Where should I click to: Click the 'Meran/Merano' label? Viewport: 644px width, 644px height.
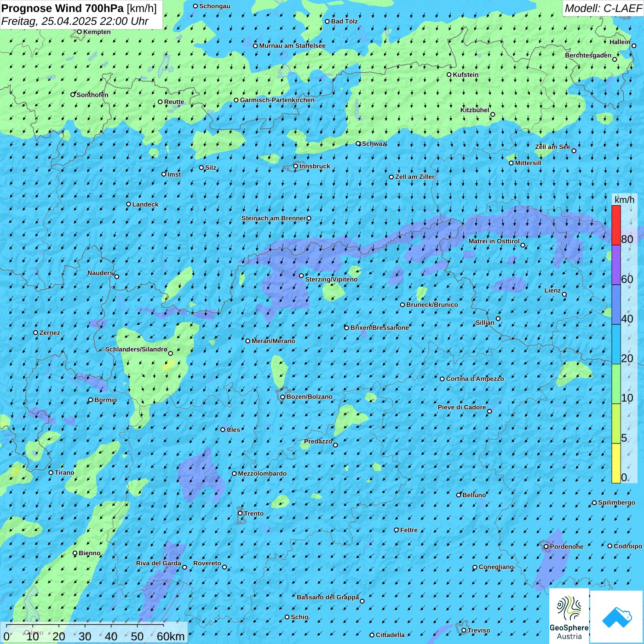tap(273, 341)
